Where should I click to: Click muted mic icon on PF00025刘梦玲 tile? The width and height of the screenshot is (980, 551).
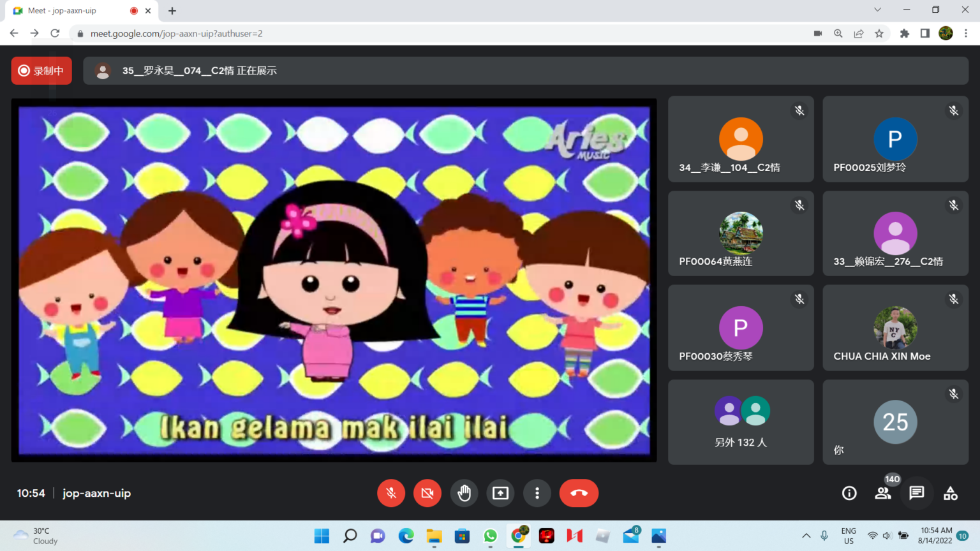click(x=953, y=111)
